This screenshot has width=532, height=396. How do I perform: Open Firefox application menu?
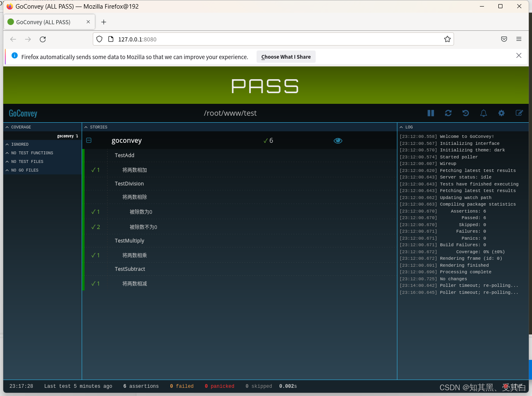point(519,39)
